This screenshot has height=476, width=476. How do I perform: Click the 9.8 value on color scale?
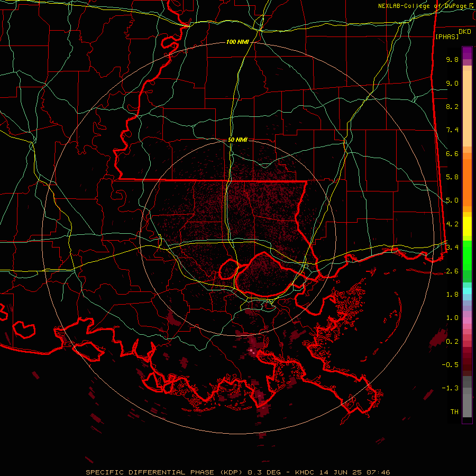(452, 59)
